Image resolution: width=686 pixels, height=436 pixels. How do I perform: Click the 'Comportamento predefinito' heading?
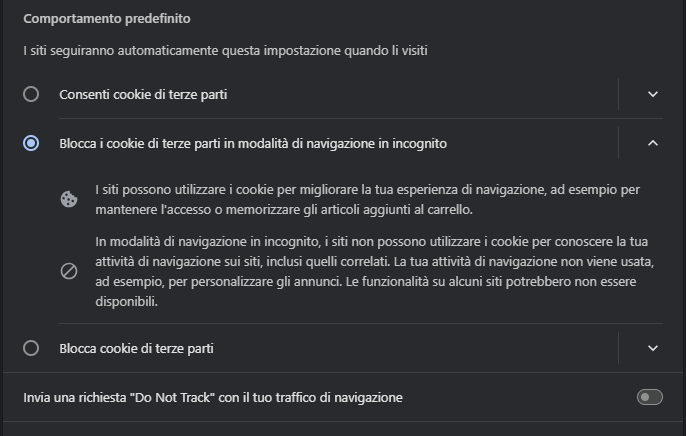tap(107, 19)
